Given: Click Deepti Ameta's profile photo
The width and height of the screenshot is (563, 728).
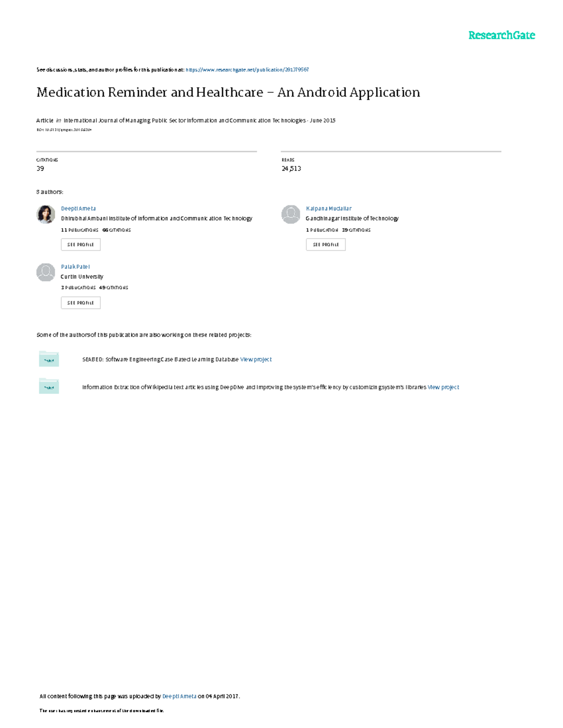Looking at the screenshot, I should [46, 214].
